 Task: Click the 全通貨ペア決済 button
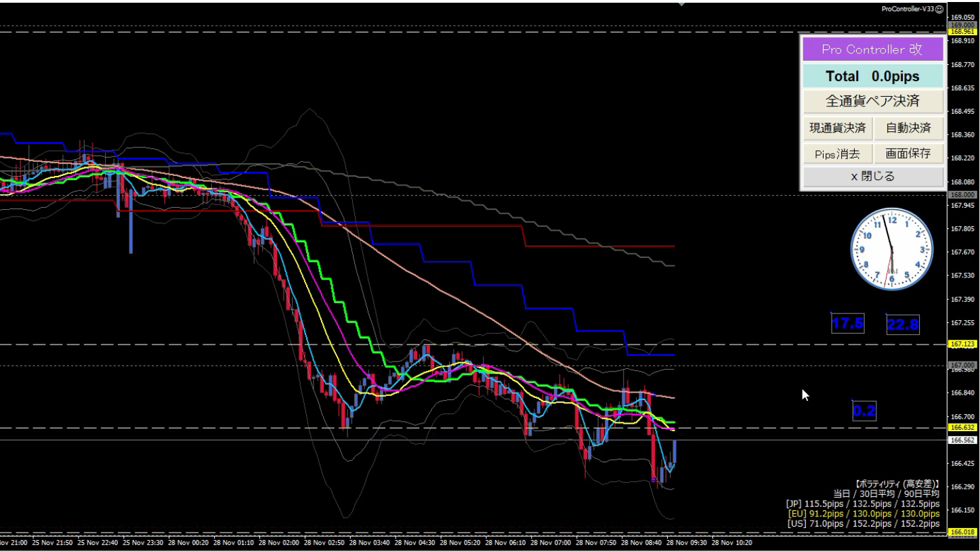[872, 102]
